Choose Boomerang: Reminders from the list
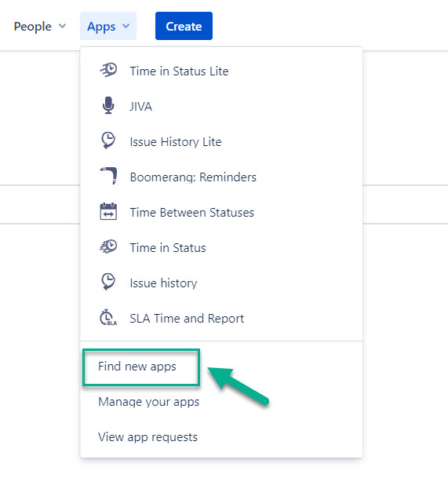This screenshot has width=448, height=500. point(221,177)
